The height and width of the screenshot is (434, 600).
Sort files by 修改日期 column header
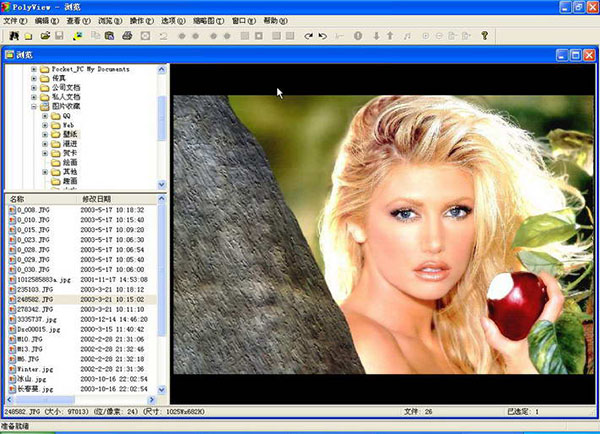(x=97, y=199)
